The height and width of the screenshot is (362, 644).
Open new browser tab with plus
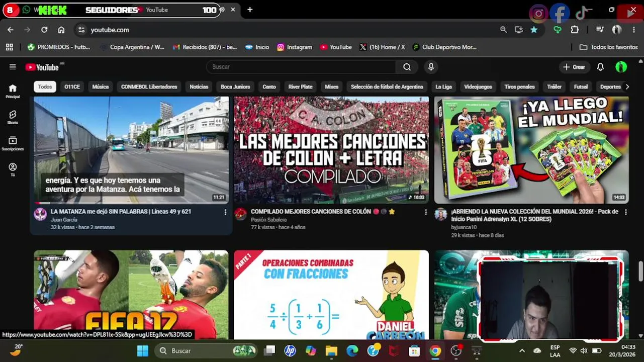coord(250,10)
